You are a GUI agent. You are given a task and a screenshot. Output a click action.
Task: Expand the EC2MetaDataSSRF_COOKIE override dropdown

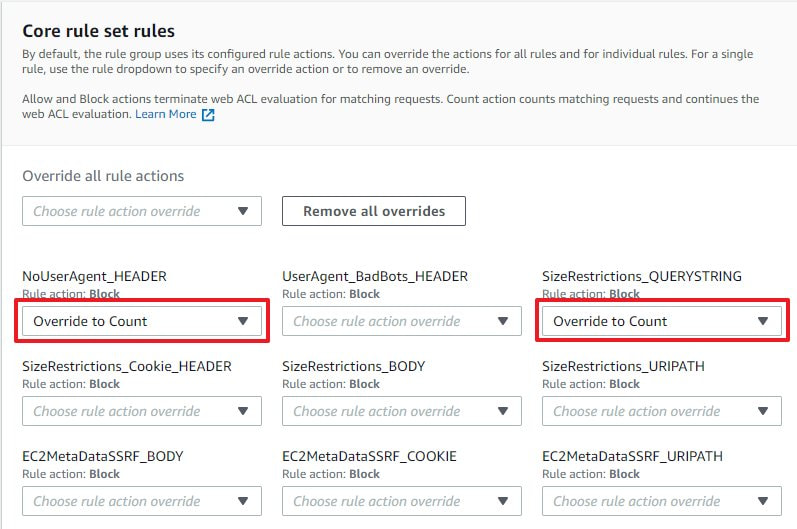[x=401, y=501]
